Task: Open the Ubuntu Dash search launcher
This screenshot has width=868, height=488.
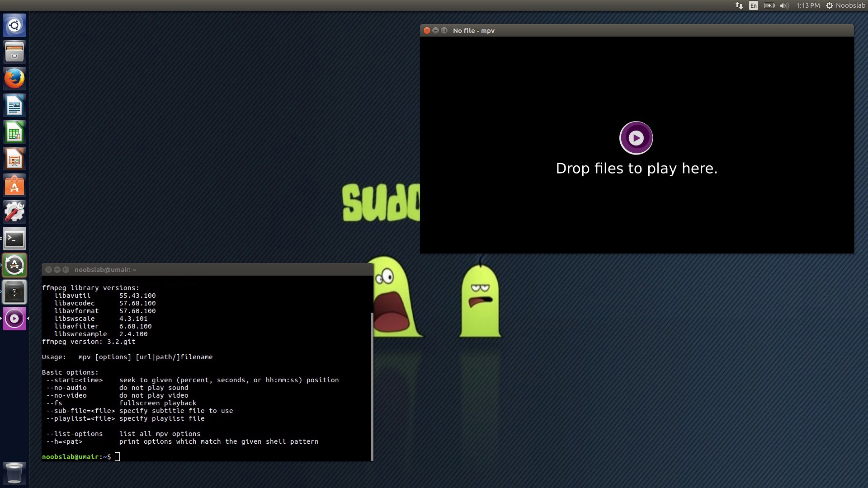Action: point(14,25)
